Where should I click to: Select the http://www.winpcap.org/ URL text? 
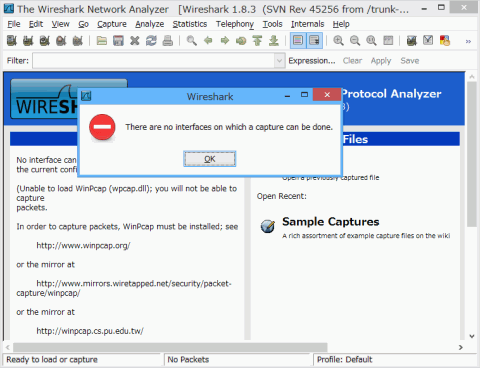click(83, 246)
